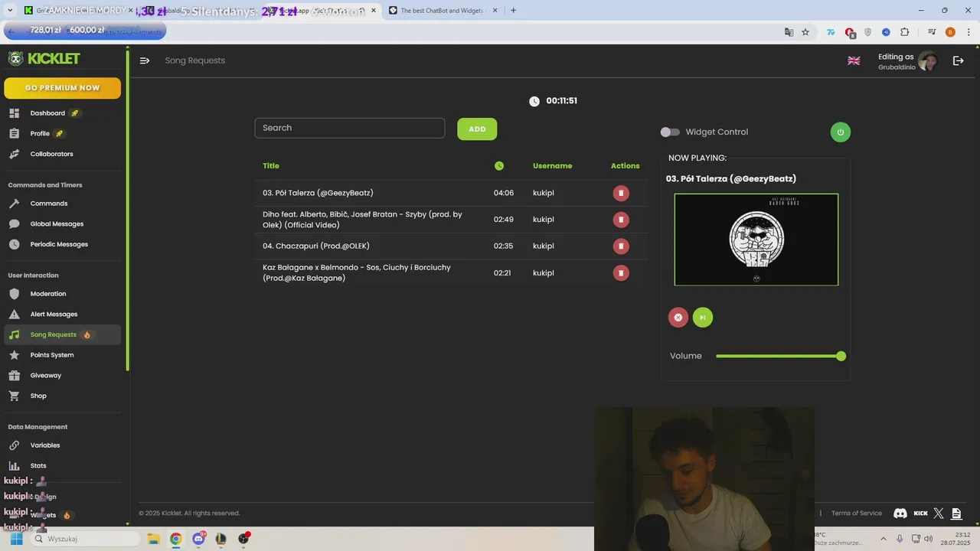Skip to the next song

coord(703,318)
